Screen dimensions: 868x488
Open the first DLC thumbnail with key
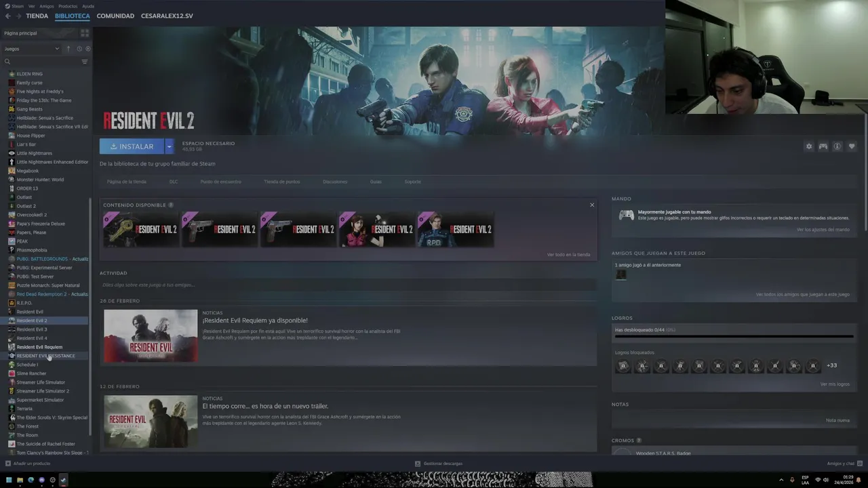[140, 229]
